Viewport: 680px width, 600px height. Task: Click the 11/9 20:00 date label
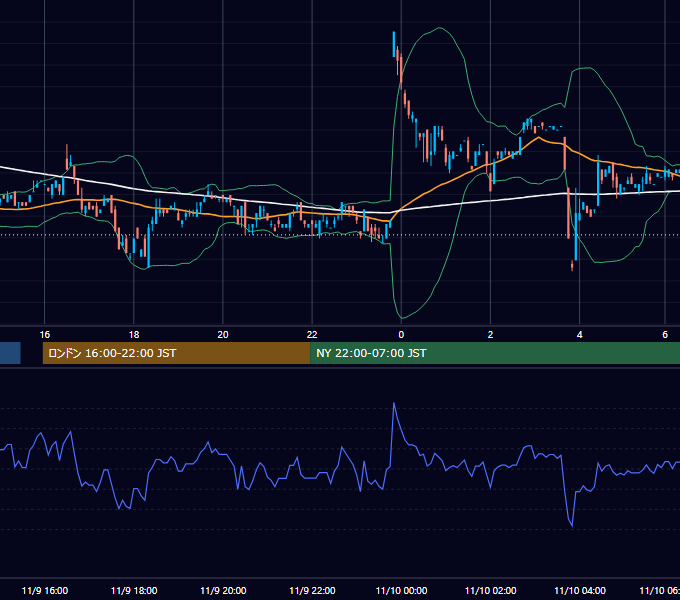(x=223, y=591)
